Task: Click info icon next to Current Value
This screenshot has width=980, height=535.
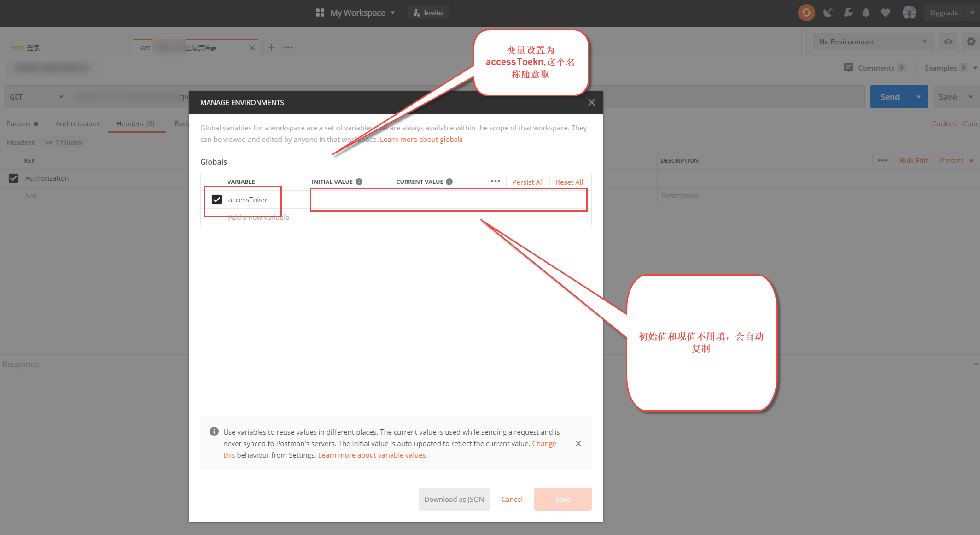Action: 449,182
